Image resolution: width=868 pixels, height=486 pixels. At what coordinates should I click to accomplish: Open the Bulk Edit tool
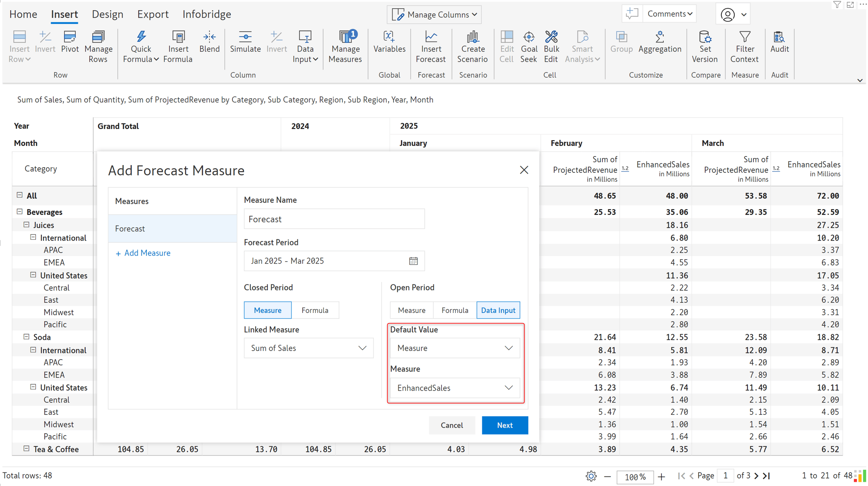coord(551,47)
